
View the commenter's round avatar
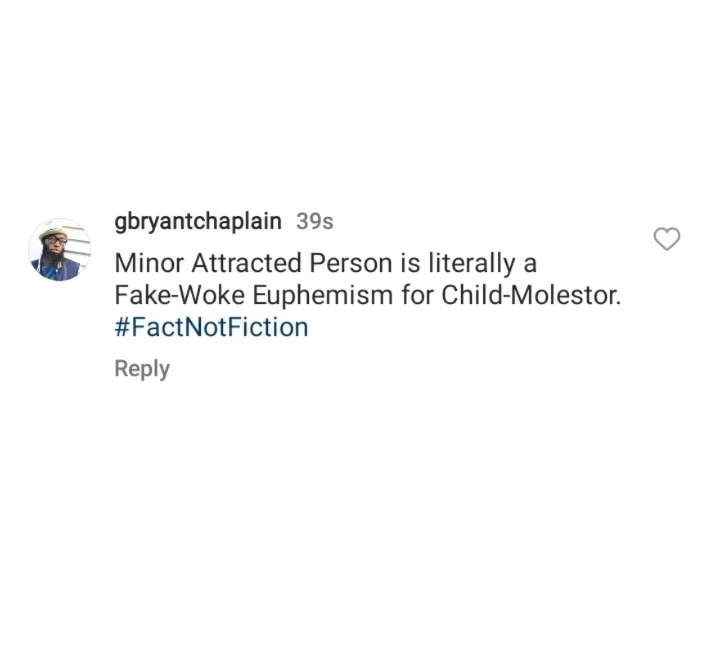point(60,250)
